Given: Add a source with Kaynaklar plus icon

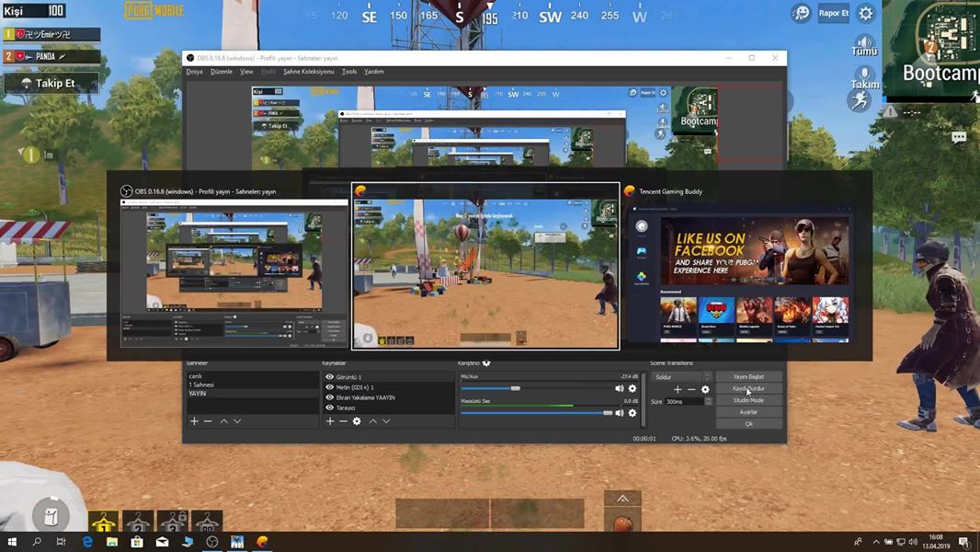Looking at the screenshot, I should pos(330,421).
